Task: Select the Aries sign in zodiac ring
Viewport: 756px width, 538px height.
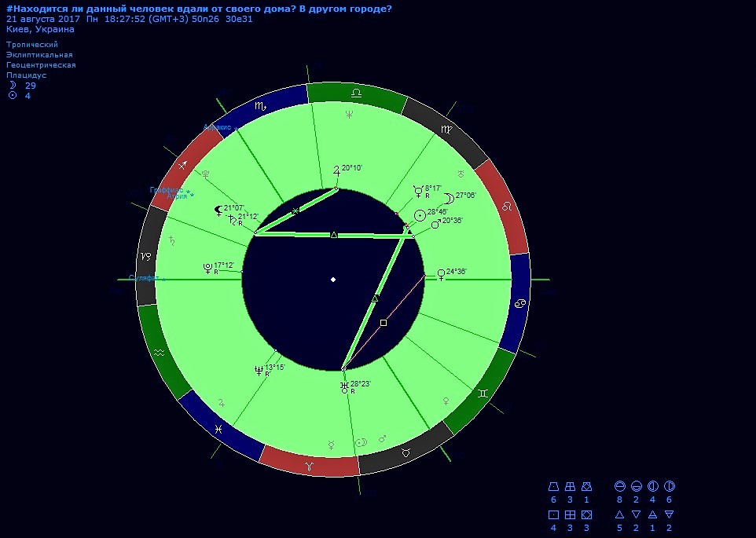Action: (309, 466)
